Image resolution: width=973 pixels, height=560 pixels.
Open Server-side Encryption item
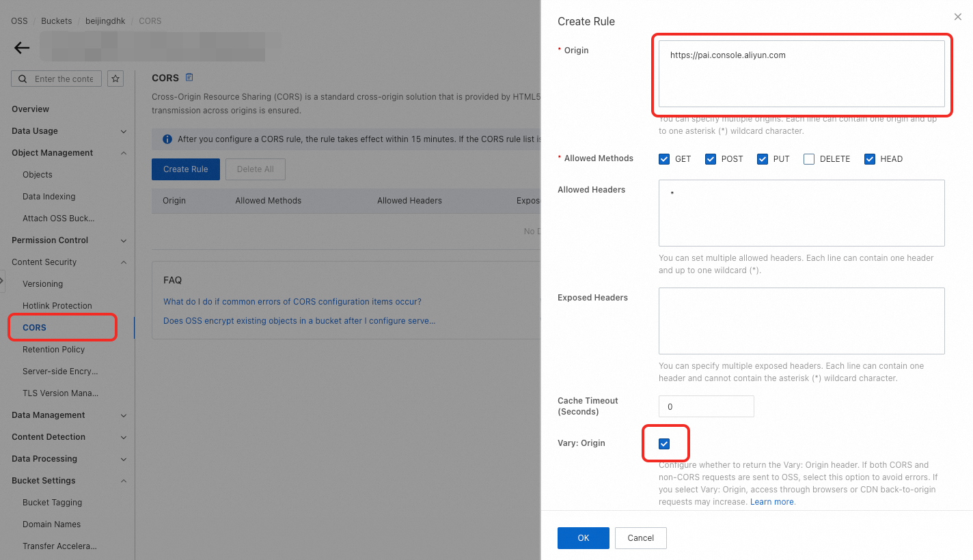tap(60, 372)
